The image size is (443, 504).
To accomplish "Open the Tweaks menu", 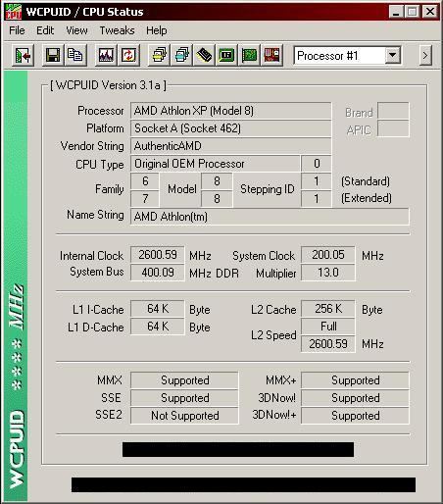I will [117, 30].
